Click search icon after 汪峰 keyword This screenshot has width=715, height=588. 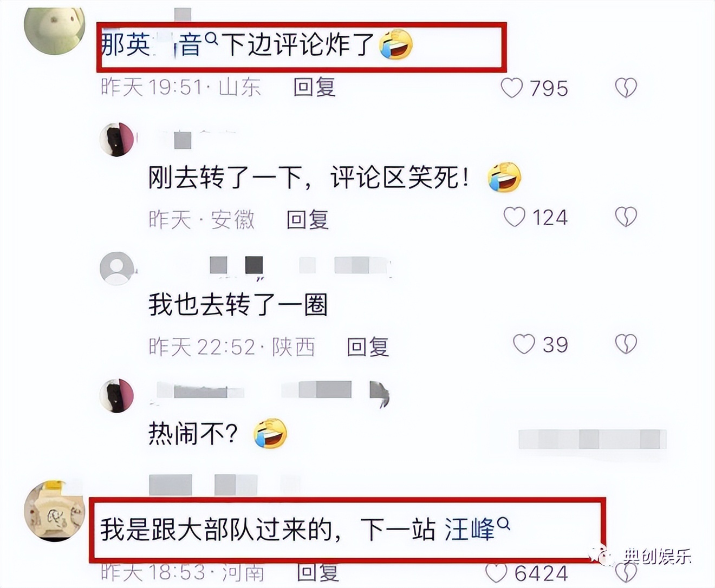[503, 524]
